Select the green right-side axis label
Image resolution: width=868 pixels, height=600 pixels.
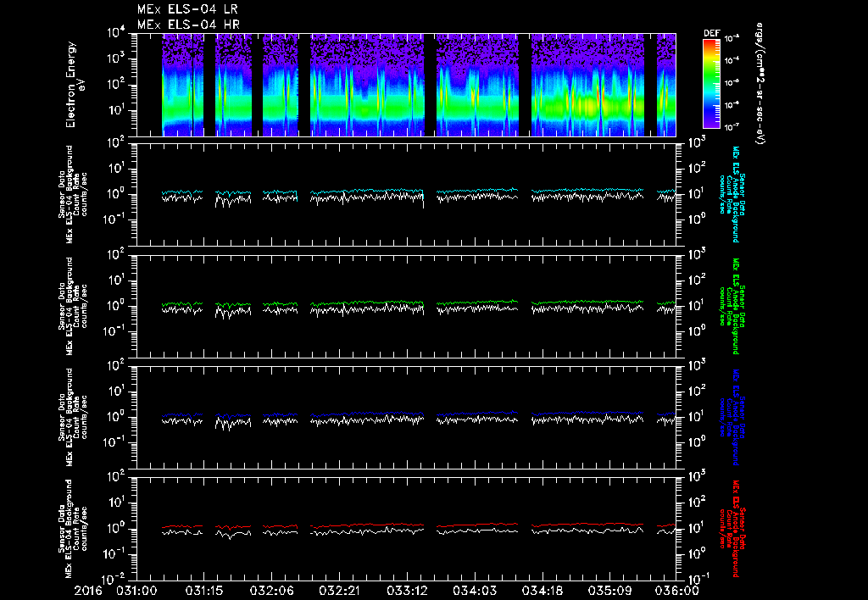click(732, 306)
